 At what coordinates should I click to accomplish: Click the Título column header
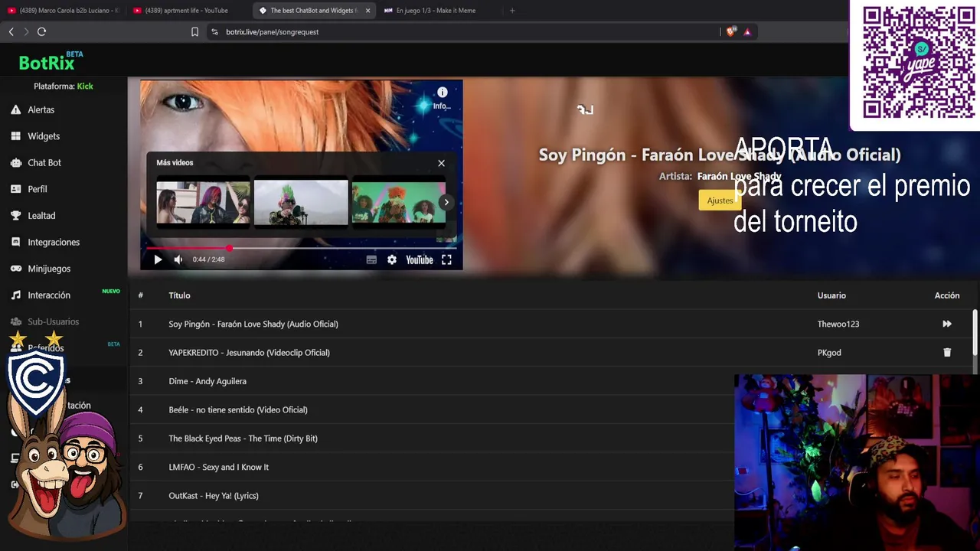(179, 295)
